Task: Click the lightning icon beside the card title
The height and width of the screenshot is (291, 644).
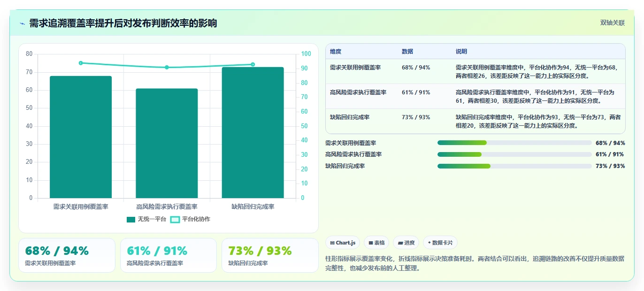Action: coord(22,23)
